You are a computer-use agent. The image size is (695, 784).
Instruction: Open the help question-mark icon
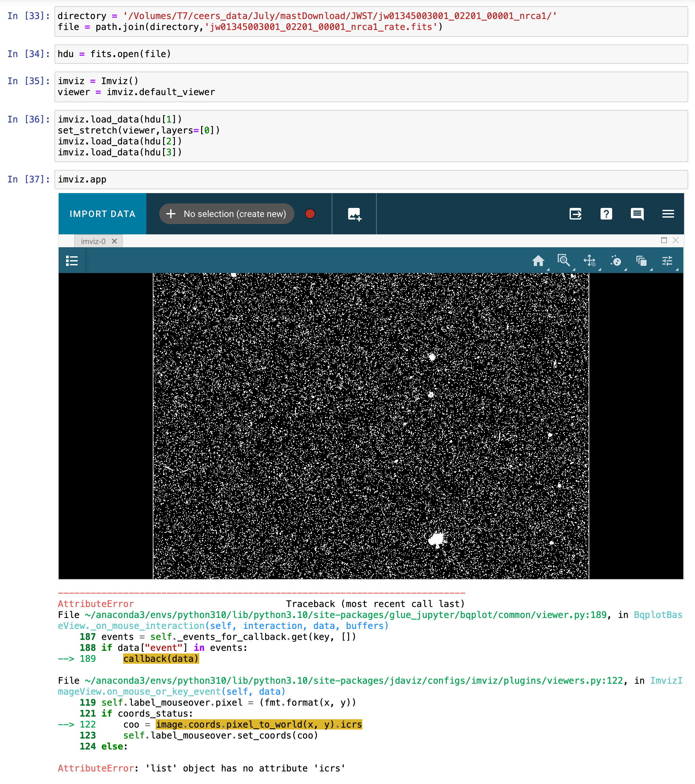[606, 214]
